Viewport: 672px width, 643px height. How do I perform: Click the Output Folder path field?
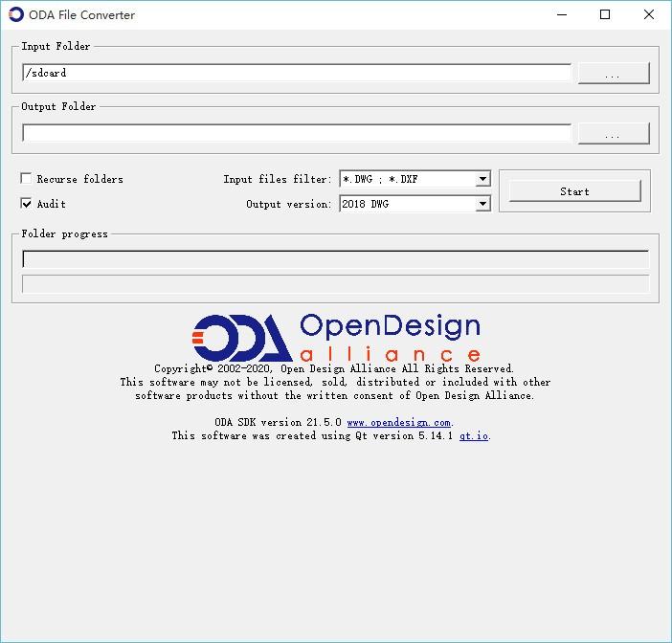(297, 133)
